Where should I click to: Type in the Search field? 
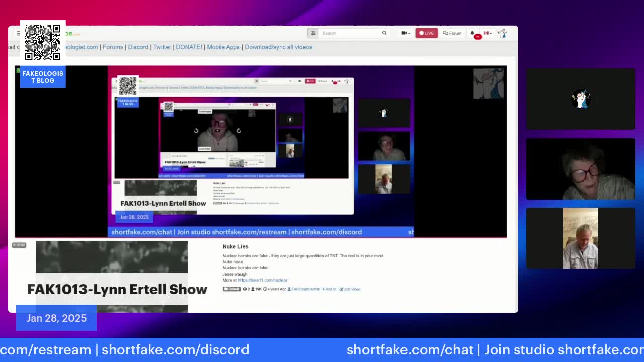350,33
